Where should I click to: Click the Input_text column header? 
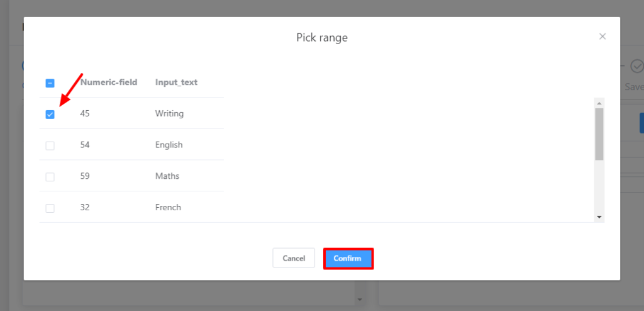(177, 82)
